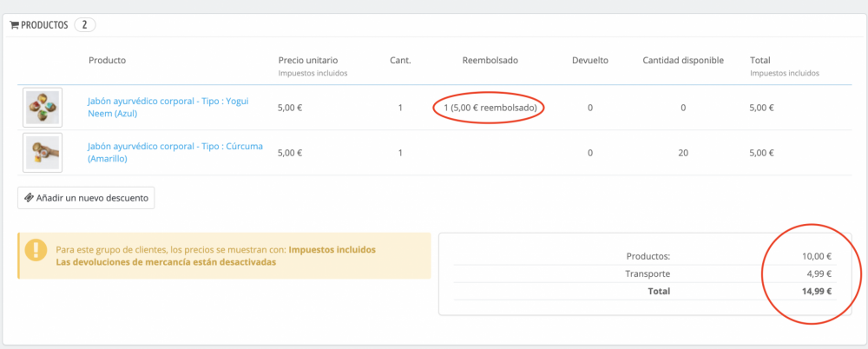Click the Productos subtotal of 10,00 €

816,256
